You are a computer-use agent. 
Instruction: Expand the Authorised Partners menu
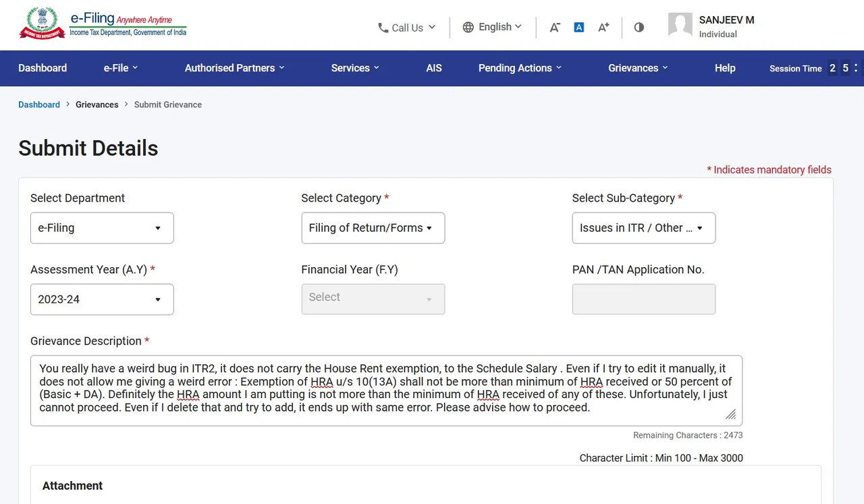tap(235, 68)
